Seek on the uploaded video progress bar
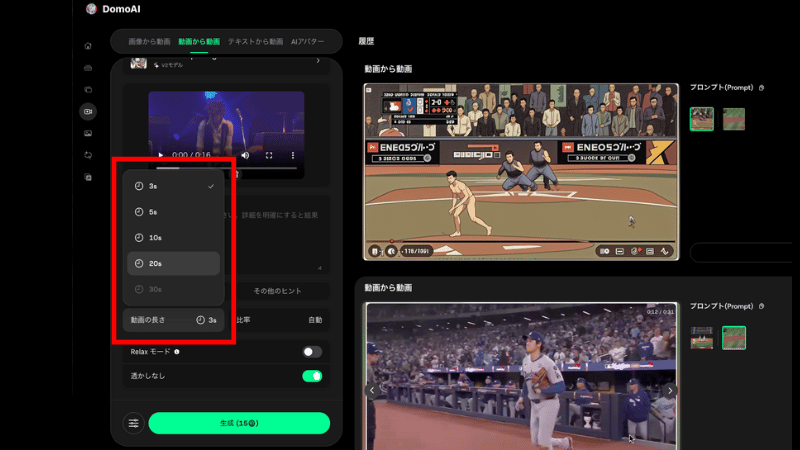 (227, 167)
